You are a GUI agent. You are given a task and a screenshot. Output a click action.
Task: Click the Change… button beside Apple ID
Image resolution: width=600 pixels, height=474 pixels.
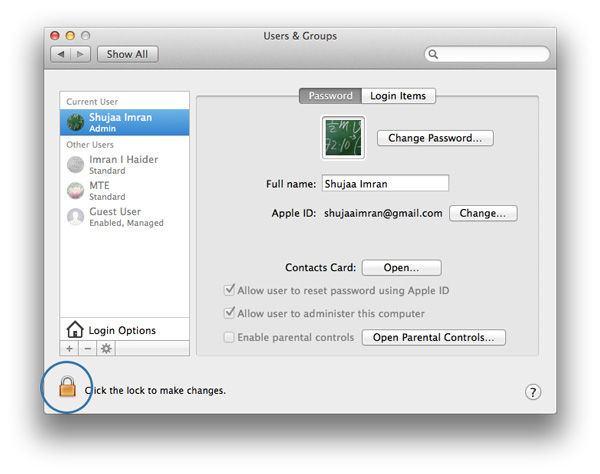pos(483,213)
